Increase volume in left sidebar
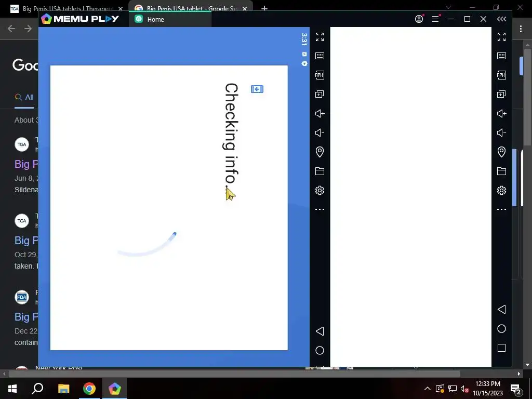The image size is (532, 399). pos(320,113)
